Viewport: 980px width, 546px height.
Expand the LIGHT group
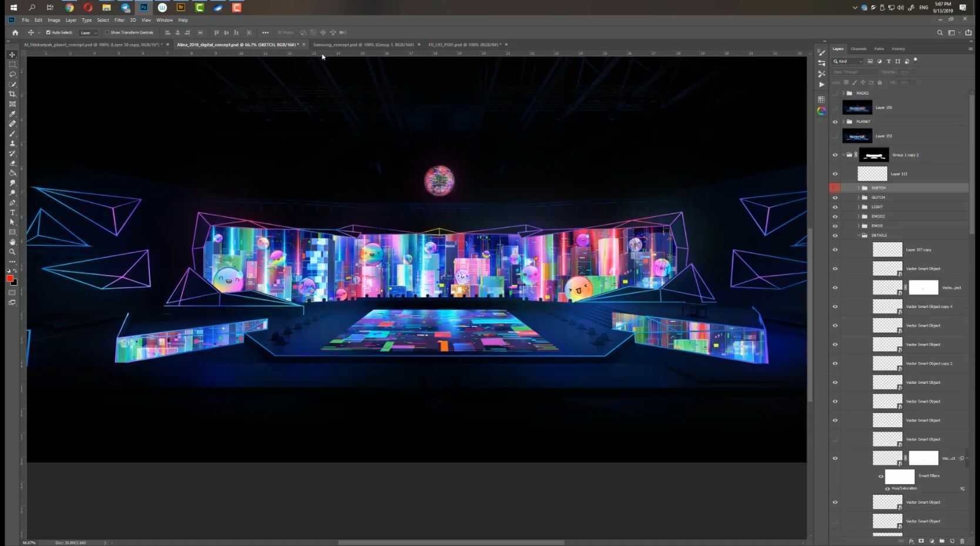[859, 207]
